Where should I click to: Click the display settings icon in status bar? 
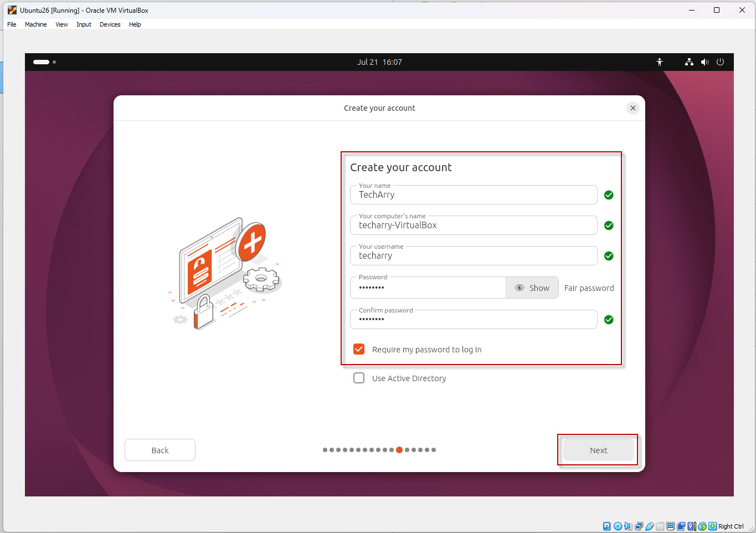671,526
